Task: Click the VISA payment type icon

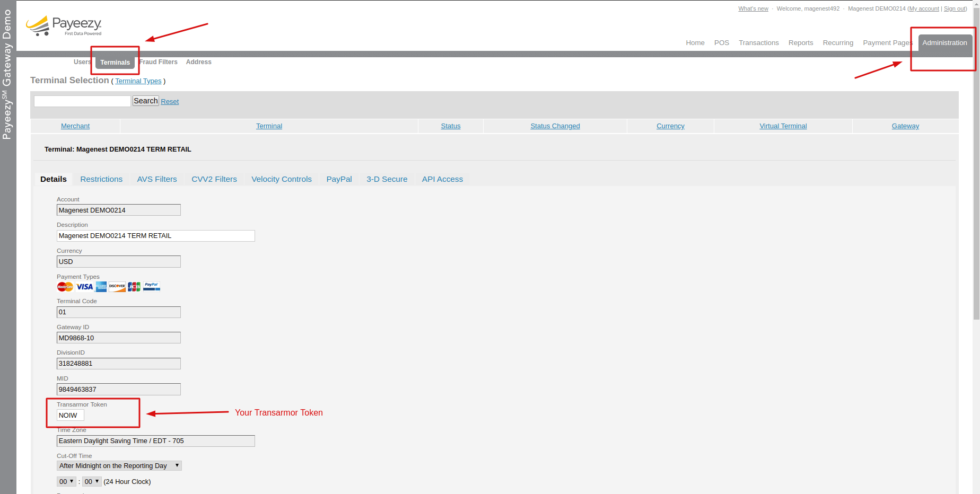Action: pyautogui.click(x=84, y=287)
